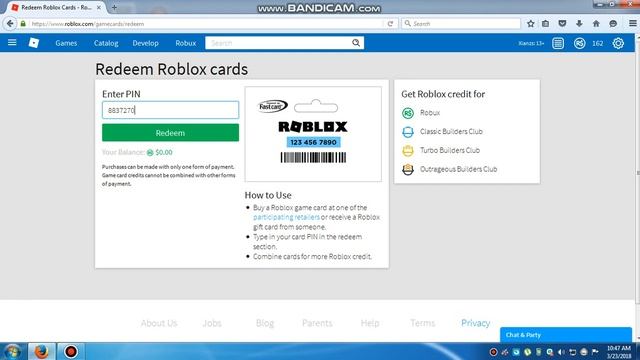Reload the page with the refresh icon

[390, 24]
